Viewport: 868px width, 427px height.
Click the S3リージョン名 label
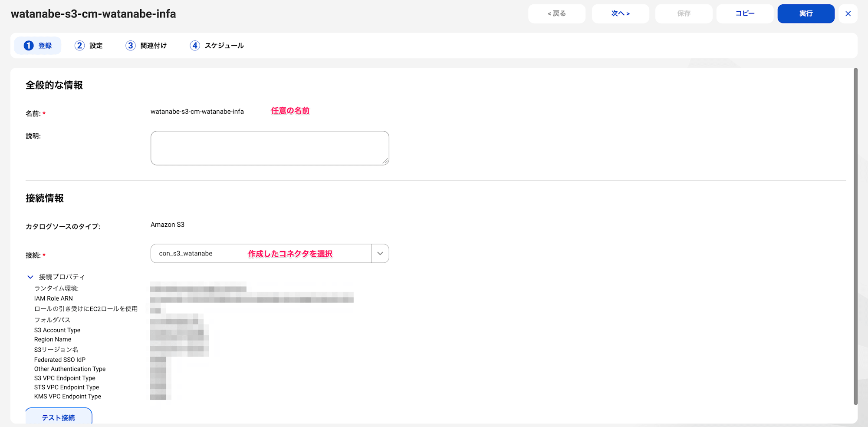56,350
